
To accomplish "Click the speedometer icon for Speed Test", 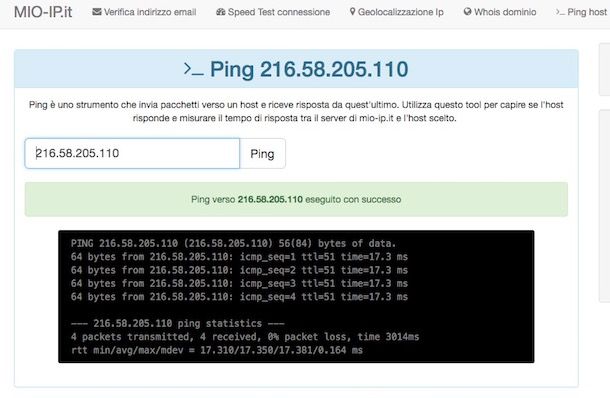I will (x=221, y=12).
